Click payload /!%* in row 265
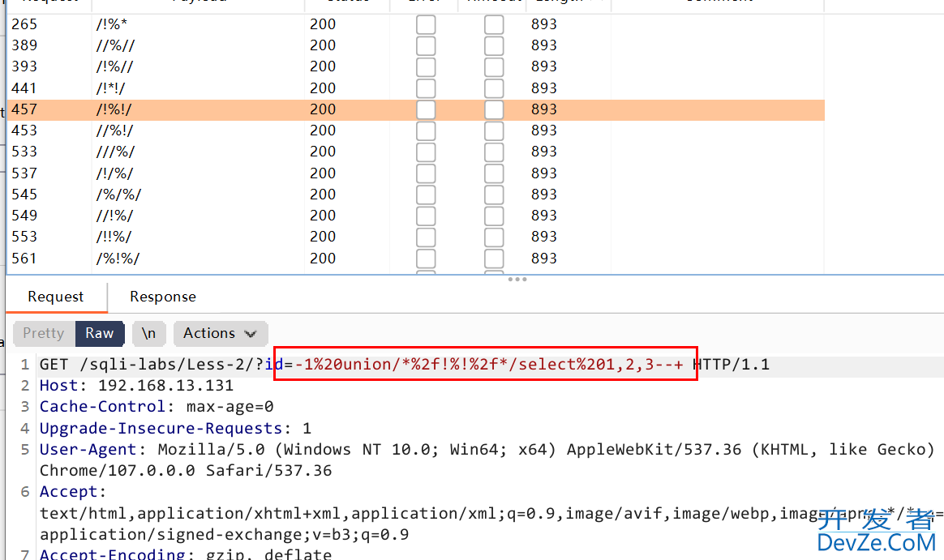The height and width of the screenshot is (560, 944). tap(111, 24)
